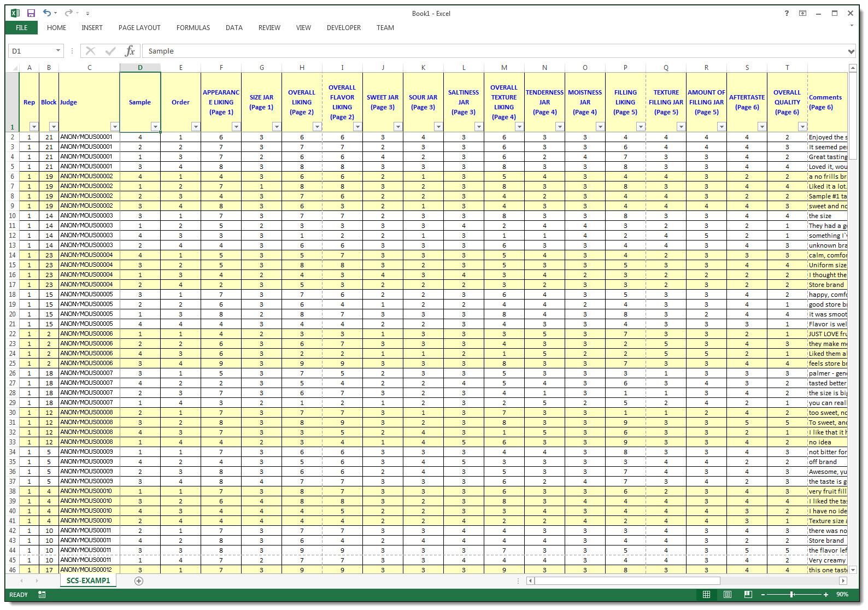Click the zoom in plus icon
The height and width of the screenshot is (610, 868).
pos(825,595)
